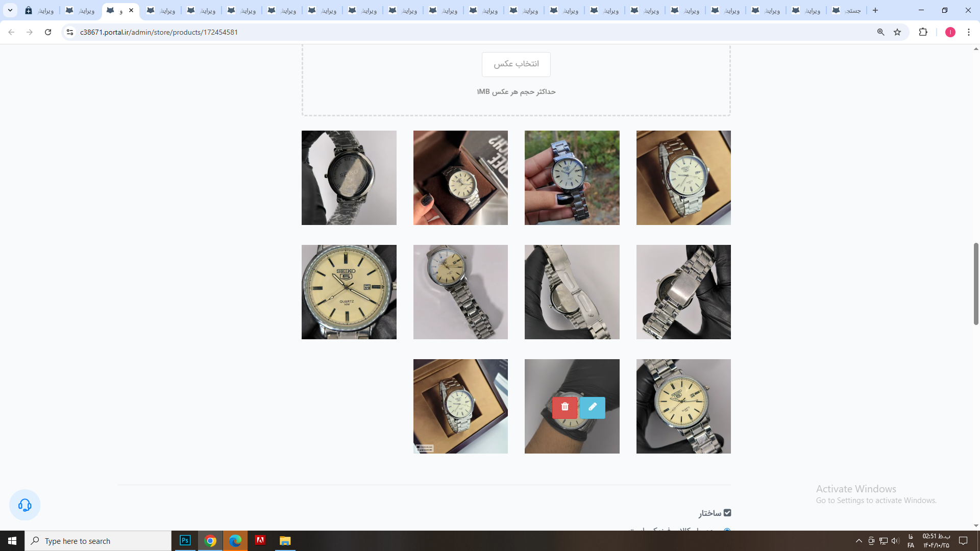Open Photoshop from the taskbar
This screenshot has width=980, height=551.
(x=185, y=540)
